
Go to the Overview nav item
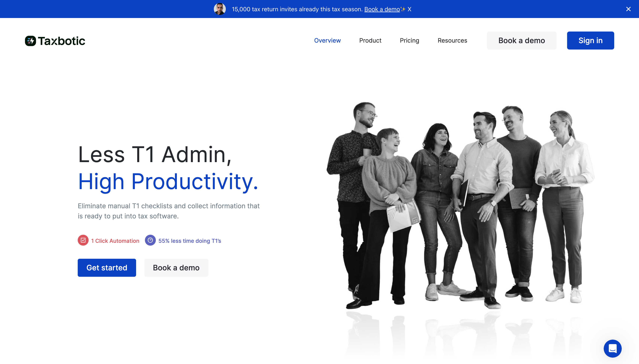327,41
